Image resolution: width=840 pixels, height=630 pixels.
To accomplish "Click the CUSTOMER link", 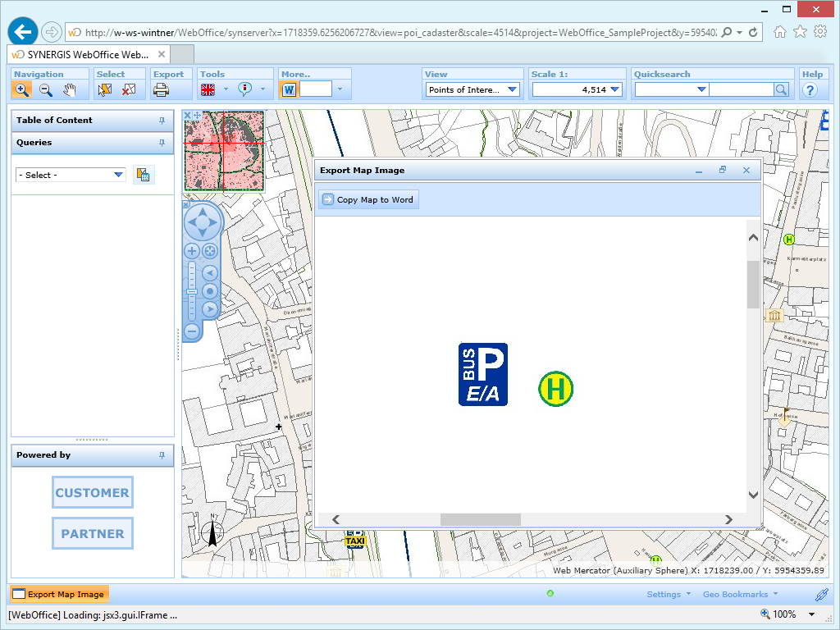I will (x=92, y=492).
